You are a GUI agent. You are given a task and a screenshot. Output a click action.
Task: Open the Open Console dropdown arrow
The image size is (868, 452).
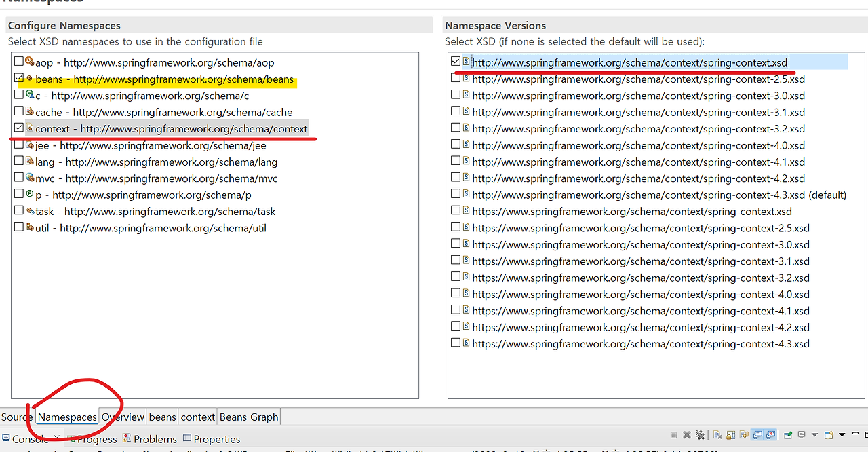tap(842, 435)
